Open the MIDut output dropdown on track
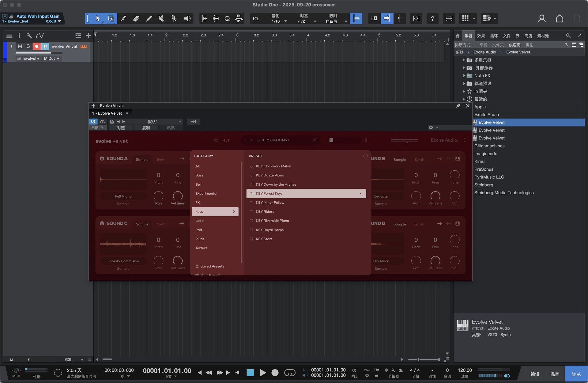The width and height of the screenshot is (588, 383). 52,59
